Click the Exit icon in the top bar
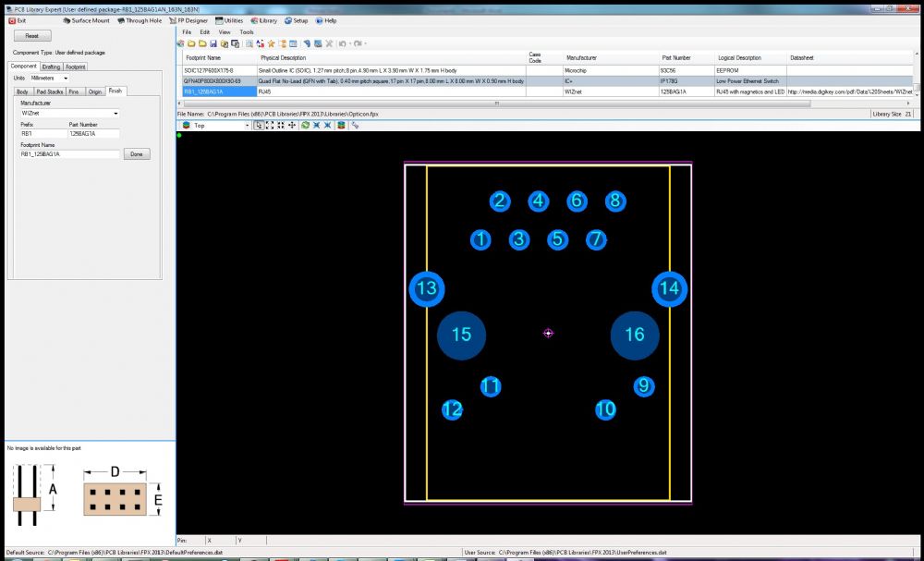Image resolution: width=924 pixels, height=561 pixels. (12, 20)
